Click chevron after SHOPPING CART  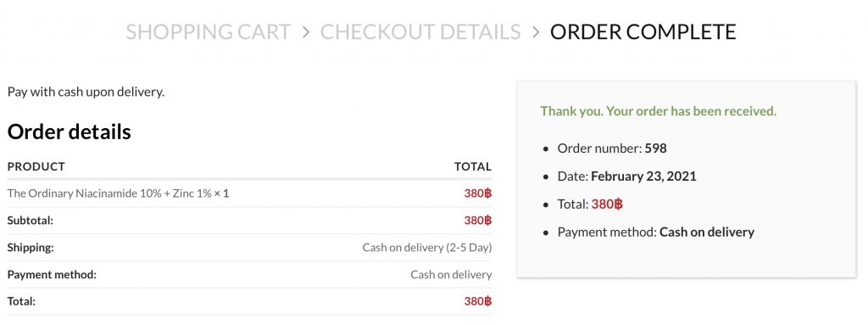(x=305, y=32)
